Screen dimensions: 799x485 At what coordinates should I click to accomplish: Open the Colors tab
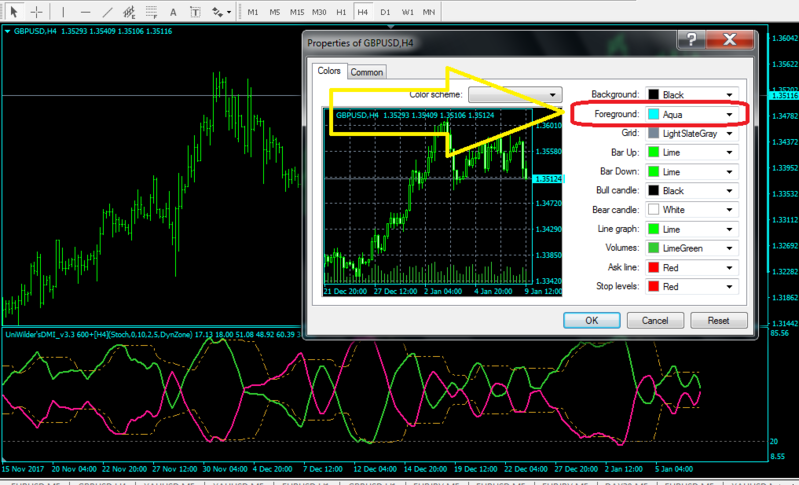click(329, 71)
